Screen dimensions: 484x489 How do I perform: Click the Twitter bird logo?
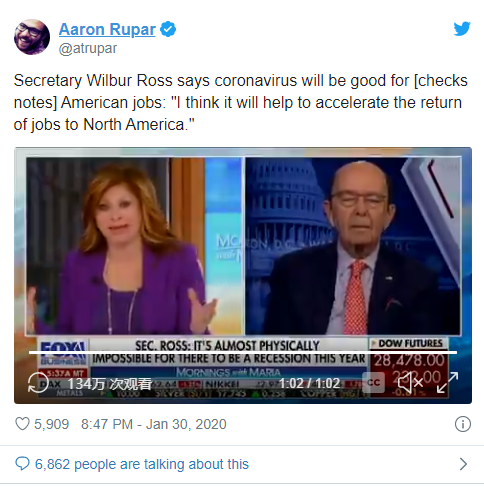(x=462, y=29)
